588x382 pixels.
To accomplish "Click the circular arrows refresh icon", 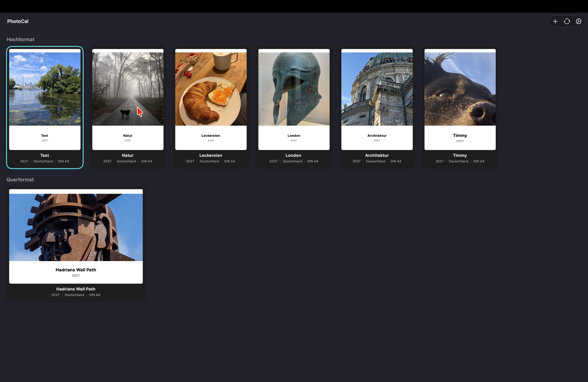I will pyautogui.click(x=567, y=21).
